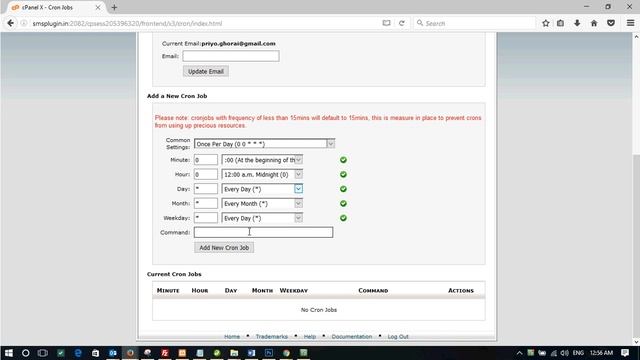Image resolution: width=640 pixels, height=360 pixels.
Task: Click the Weekday value text box
Action: click(206, 218)
